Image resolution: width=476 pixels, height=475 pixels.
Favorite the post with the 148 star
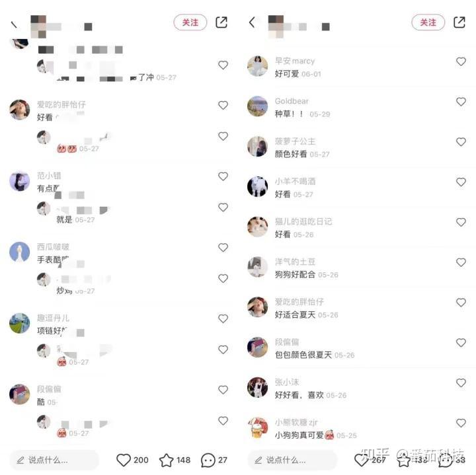pyautogui.click(x=167, y=460)
